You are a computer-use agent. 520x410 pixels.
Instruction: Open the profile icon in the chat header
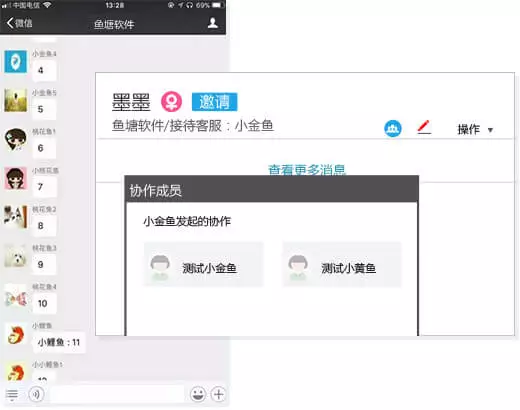click(213, 23)
